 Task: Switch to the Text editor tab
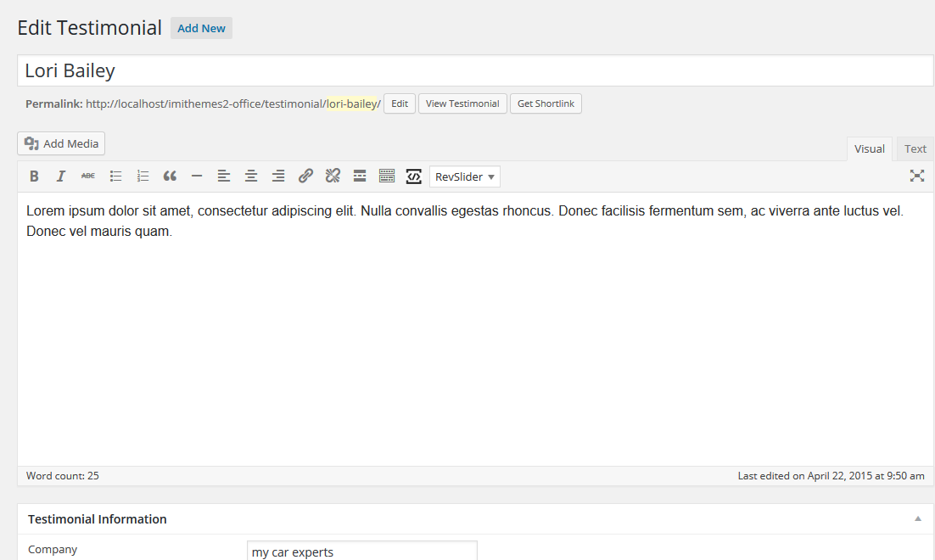pyautogui.click(x=915, y=149)
